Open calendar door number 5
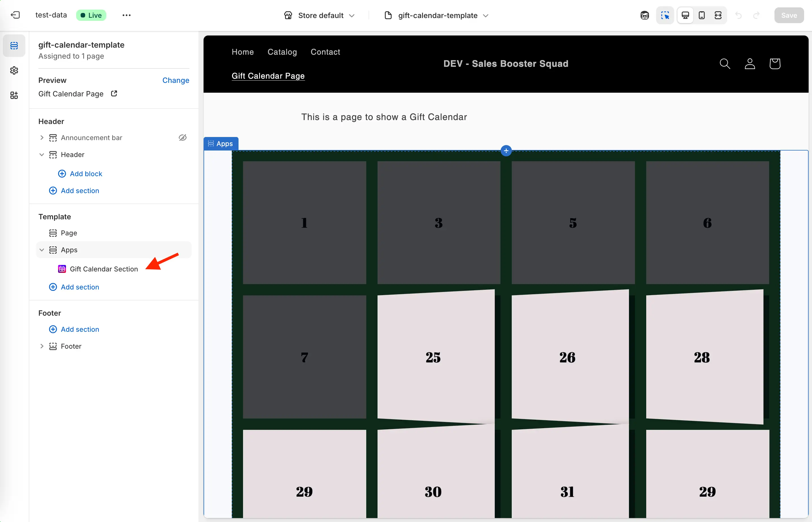 click(x=573, y=223)
